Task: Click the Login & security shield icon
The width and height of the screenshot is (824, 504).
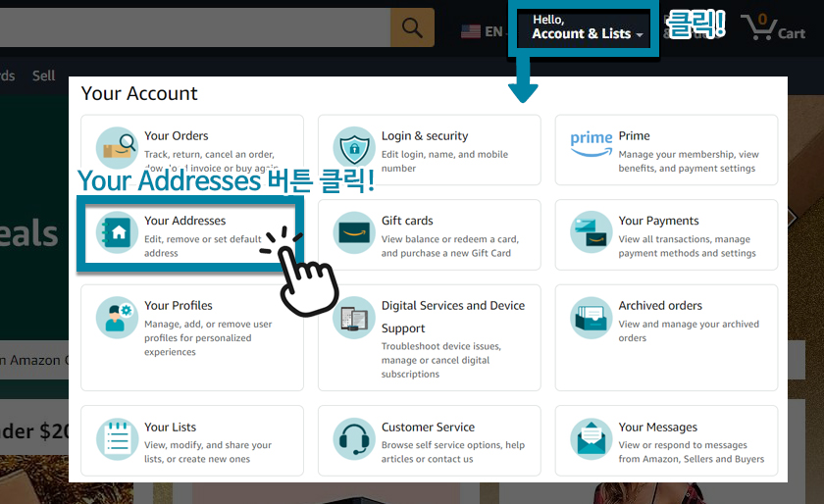Action: (354, 148)
